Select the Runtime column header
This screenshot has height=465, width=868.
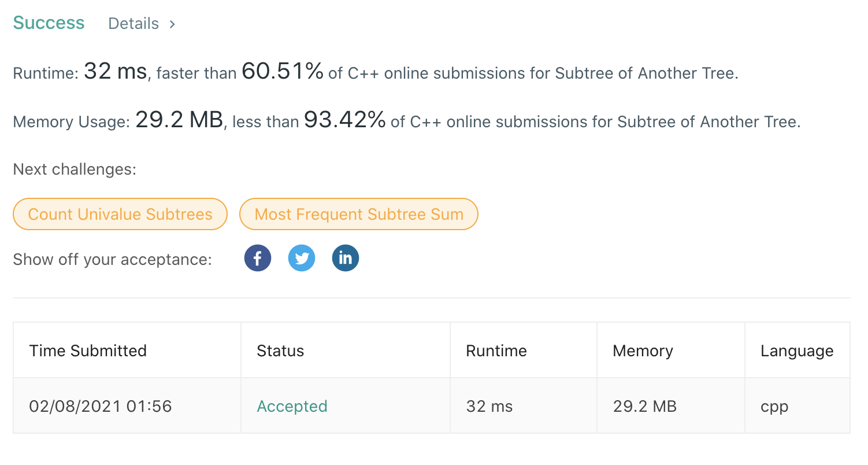pos(496,350)
